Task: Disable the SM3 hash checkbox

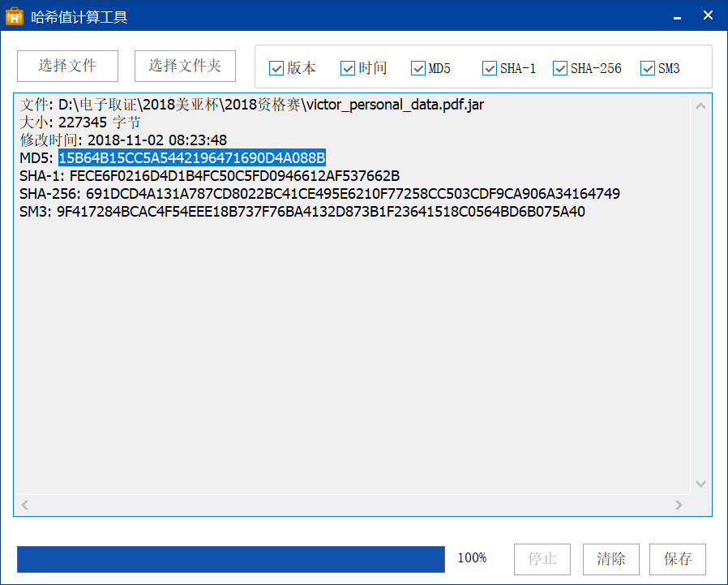Action: (648, 68)
